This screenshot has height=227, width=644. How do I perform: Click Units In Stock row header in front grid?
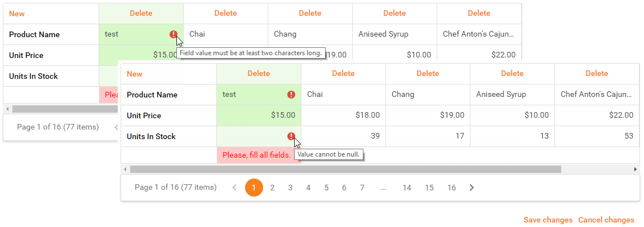(169, 136)
